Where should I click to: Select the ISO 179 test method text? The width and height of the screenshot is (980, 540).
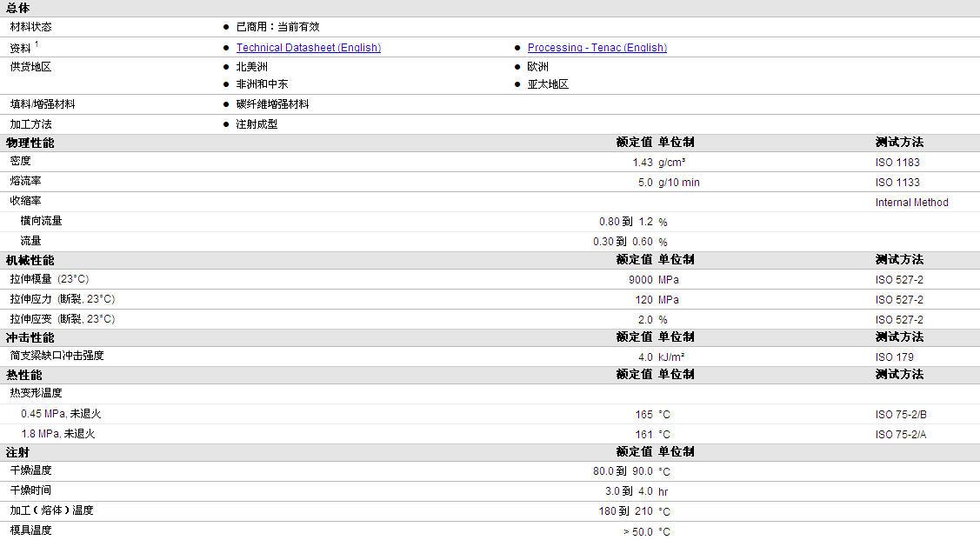895,357
